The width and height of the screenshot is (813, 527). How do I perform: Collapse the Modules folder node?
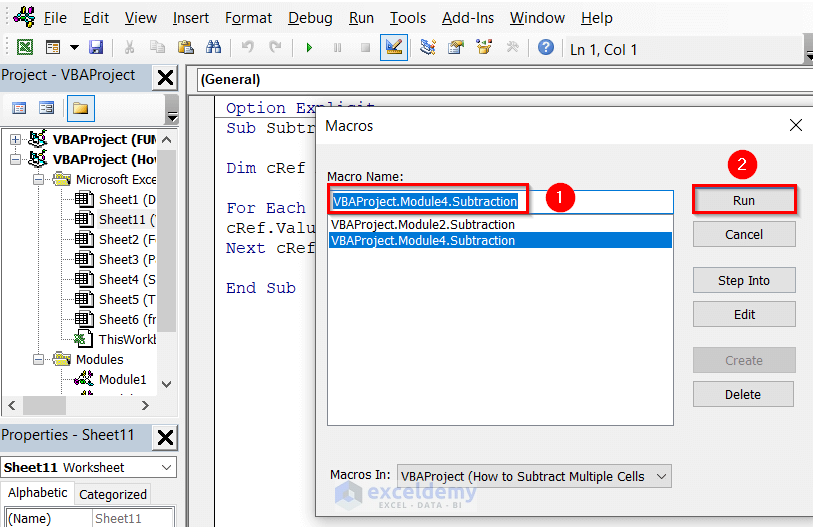pyautogui.click(x=39, y=359)
